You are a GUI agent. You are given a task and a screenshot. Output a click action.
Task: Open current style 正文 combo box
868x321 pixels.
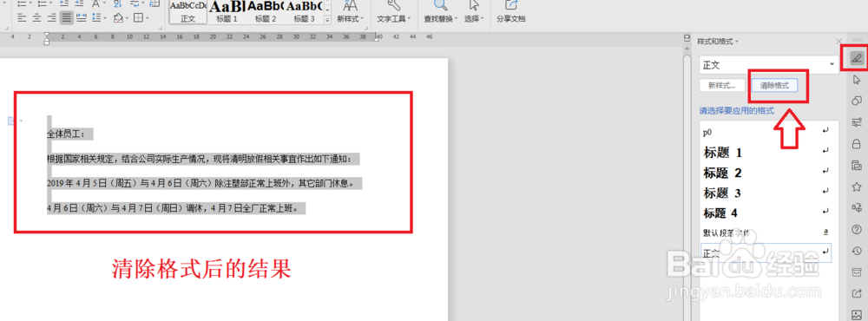click(x=769, y=65)
